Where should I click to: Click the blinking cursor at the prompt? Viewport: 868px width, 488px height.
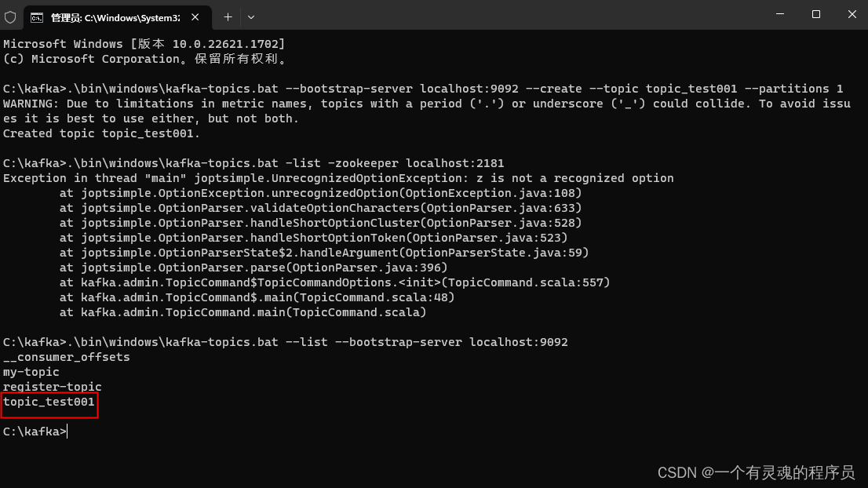[67, 432]
